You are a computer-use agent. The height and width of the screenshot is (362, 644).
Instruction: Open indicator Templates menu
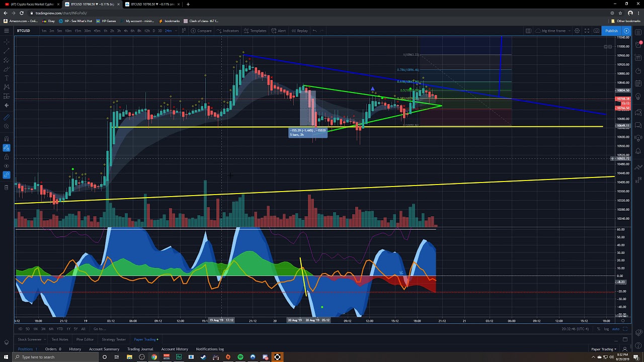pos(255,31)
